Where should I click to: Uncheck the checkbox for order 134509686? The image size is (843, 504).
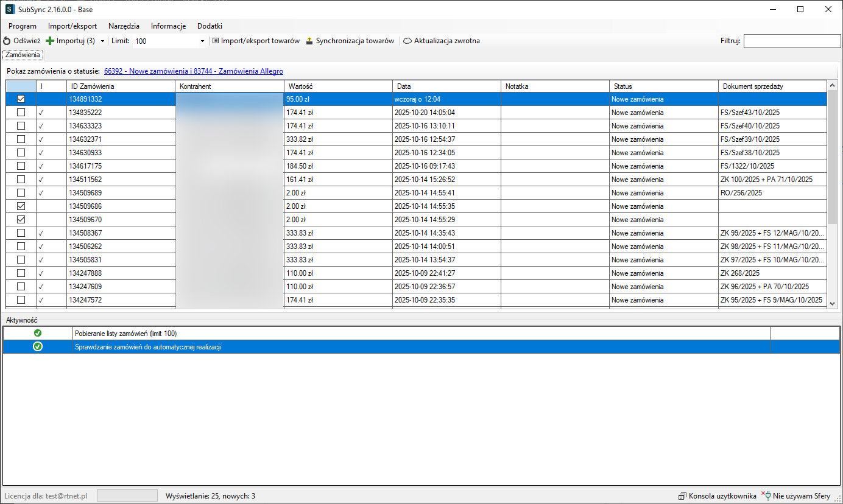click(x=21, y=206)
